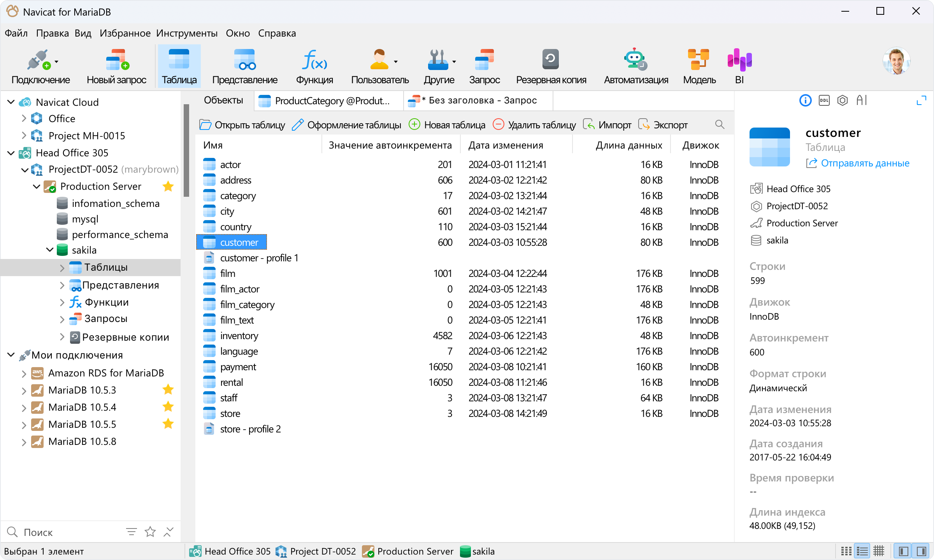Switch to detail list view mode

coord(862,551)
